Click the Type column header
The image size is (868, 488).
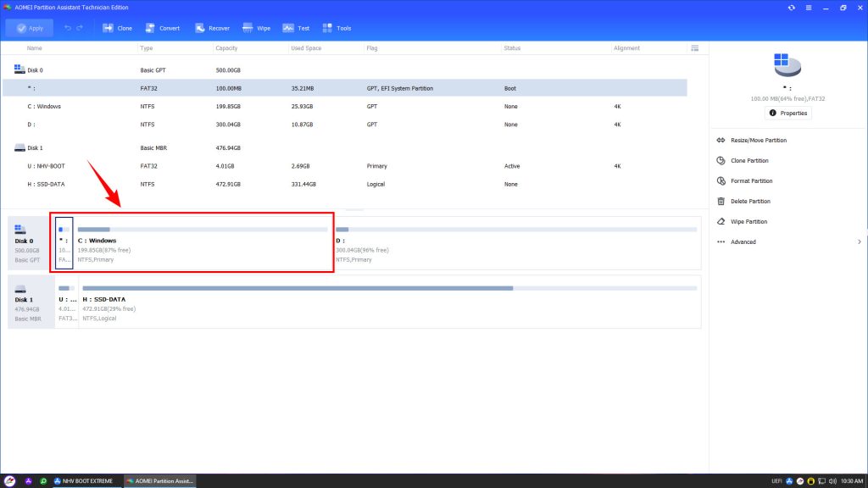pyautogui.click(x=146, y=48)
